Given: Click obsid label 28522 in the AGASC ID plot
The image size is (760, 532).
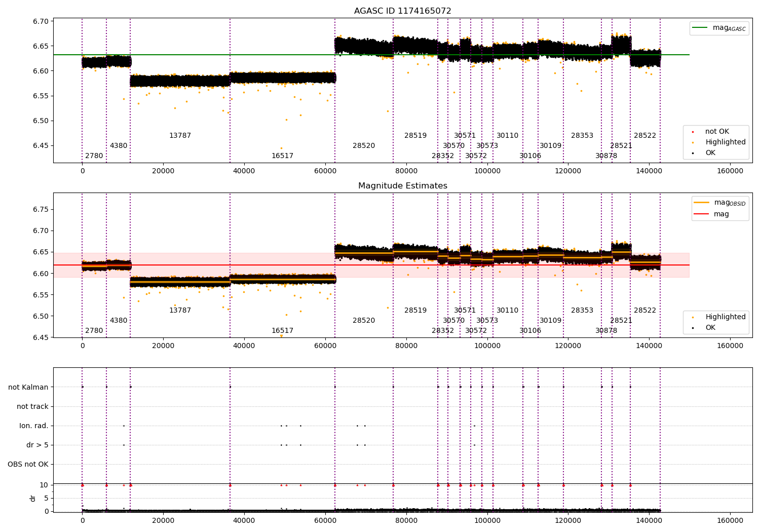Looking at the screenshot, I should 645,136.
